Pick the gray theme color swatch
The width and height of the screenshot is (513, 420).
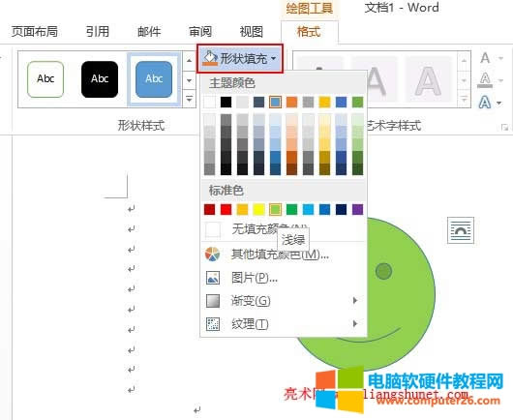click(x=308, y=102)
